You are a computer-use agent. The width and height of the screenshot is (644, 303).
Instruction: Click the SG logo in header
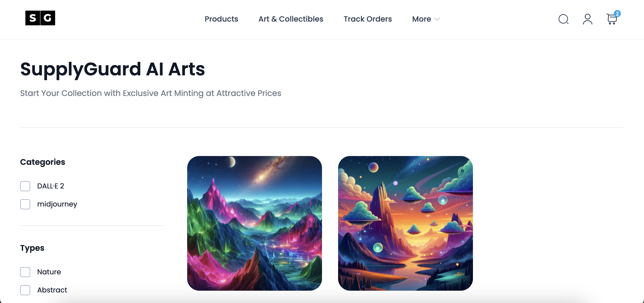[x=40, y=18]
